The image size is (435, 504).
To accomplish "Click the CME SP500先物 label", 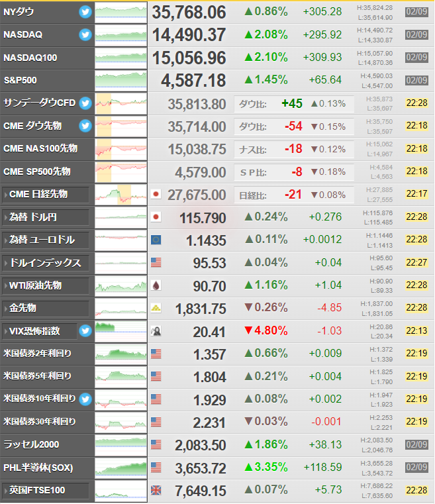I will 37,172.
